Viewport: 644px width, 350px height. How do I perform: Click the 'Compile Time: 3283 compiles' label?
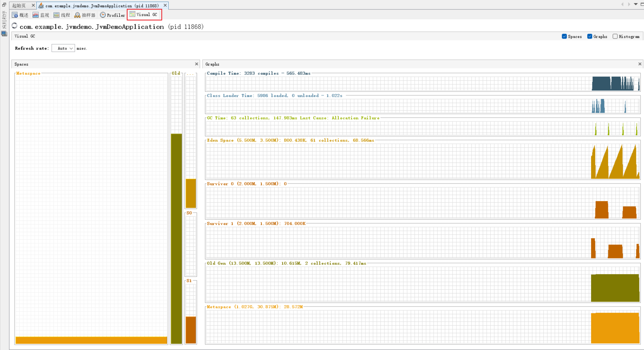point(259,73)
